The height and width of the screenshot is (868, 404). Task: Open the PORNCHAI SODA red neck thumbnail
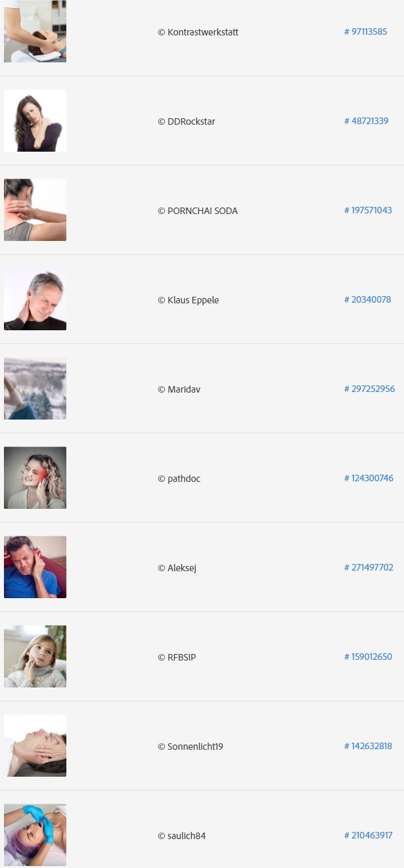(35, 210)
